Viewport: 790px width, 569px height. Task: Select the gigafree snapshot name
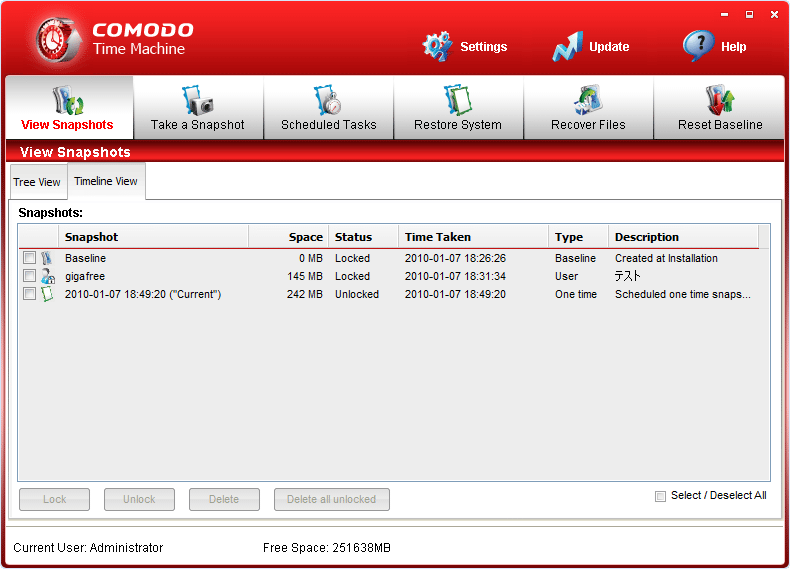85,276
